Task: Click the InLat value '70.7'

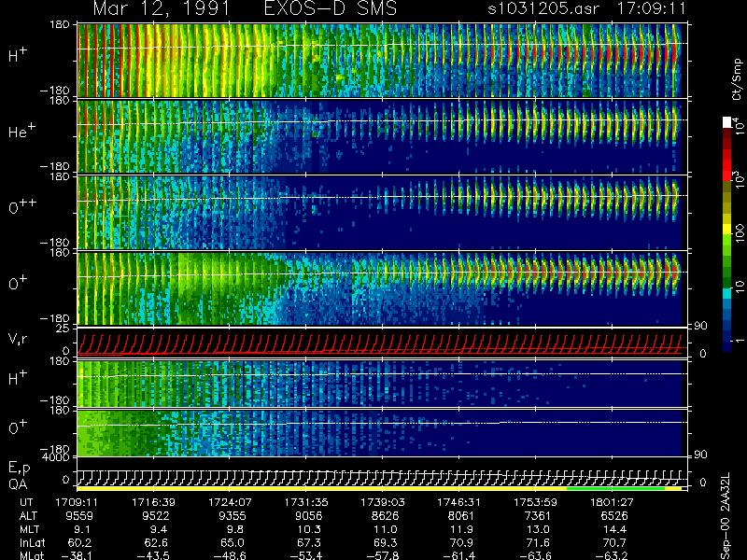Action: coord(614,542)
